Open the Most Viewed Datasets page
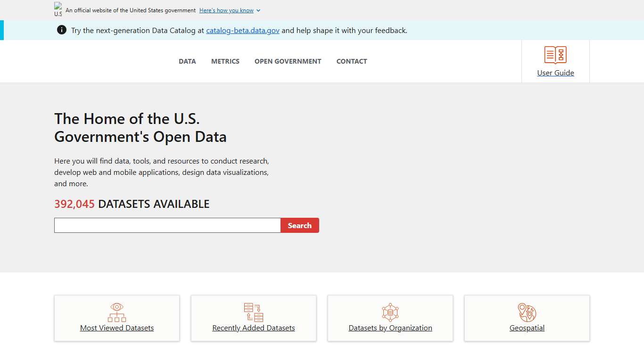Screen dimensions: 644x362 116,328
